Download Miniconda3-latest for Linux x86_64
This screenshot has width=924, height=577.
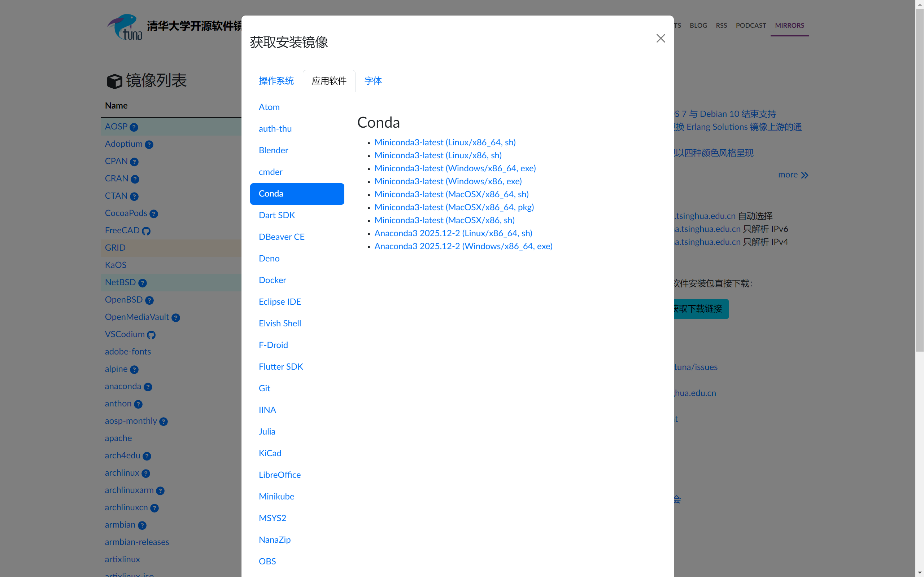point(444,142)
